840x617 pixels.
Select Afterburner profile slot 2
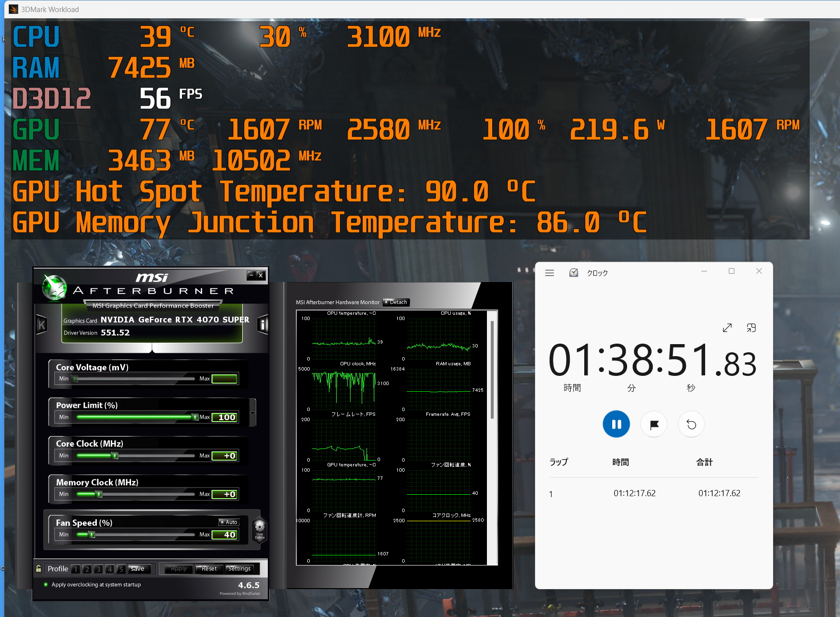tap(87, 569)
